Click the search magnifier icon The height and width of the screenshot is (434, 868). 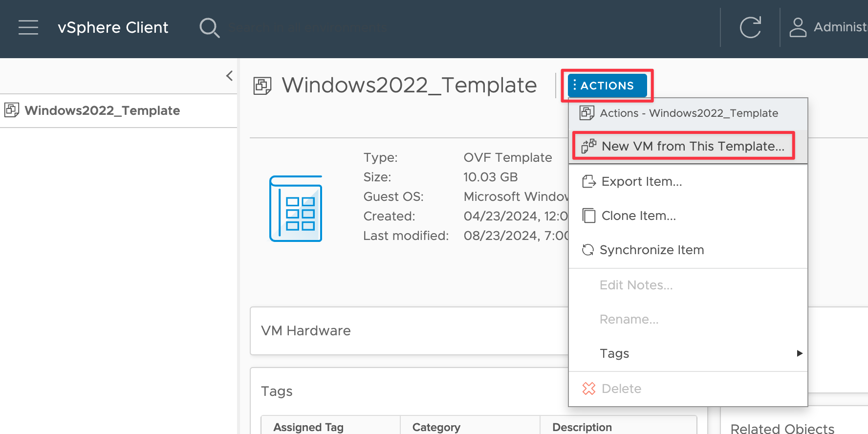click(210, 28)
